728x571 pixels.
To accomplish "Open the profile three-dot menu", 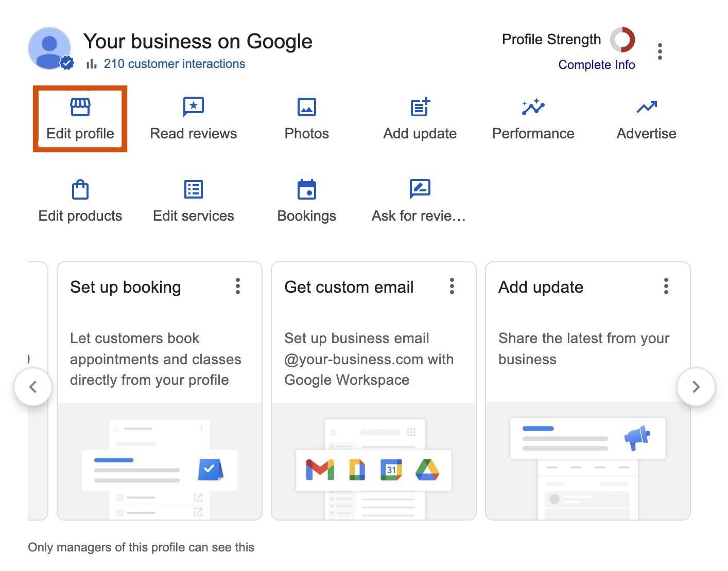I will point(660,51).
